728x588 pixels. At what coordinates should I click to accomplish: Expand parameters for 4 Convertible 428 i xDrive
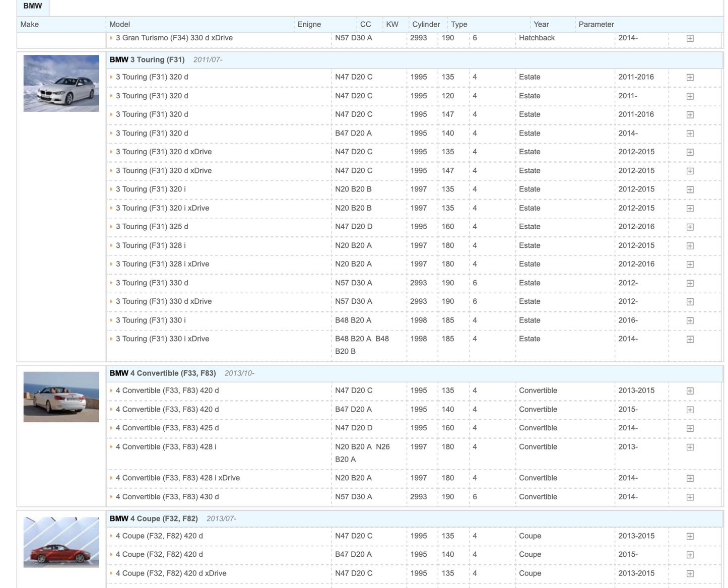click(x=690, y=478)
